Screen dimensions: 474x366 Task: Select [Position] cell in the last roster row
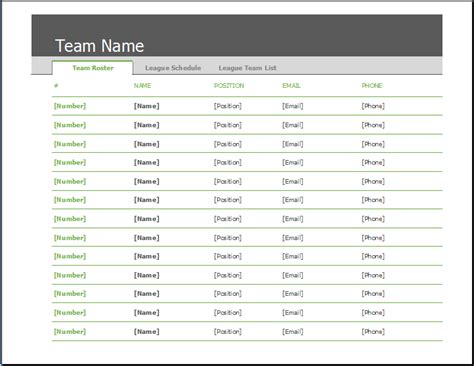pos(228,332)
